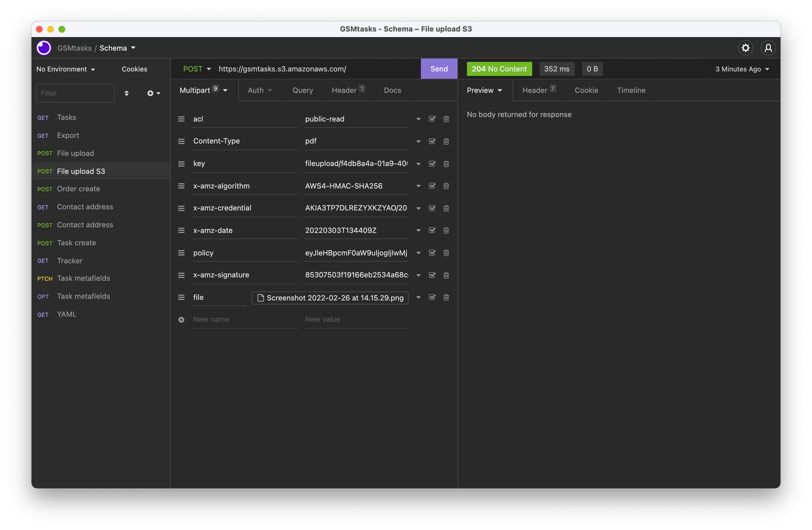This screenshot has height=530, width=812.
Task: Click the drag handle icon for x-amz-date
Action: pyautogui.click(x=182, y=230)
